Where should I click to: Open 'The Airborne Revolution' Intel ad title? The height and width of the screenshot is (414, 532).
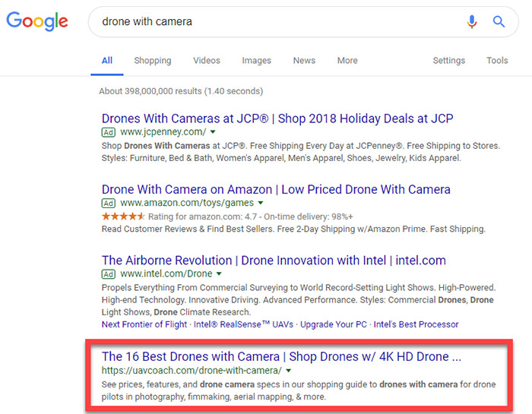(274, 261)
